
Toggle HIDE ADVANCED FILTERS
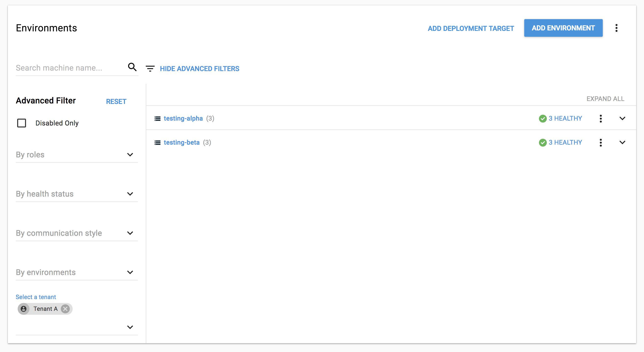pos(200,68)
